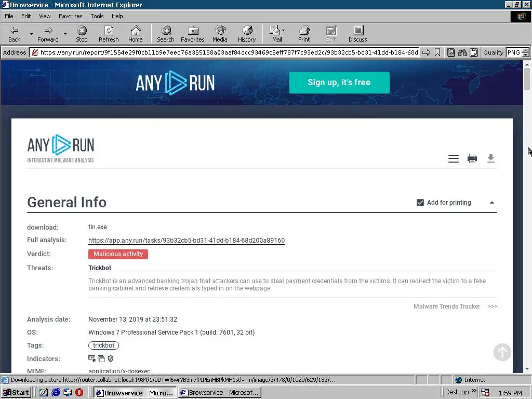Expand the taskbar Desktop toolbar chevron
This screenshot has height=399, width=532.
[474, 391]
